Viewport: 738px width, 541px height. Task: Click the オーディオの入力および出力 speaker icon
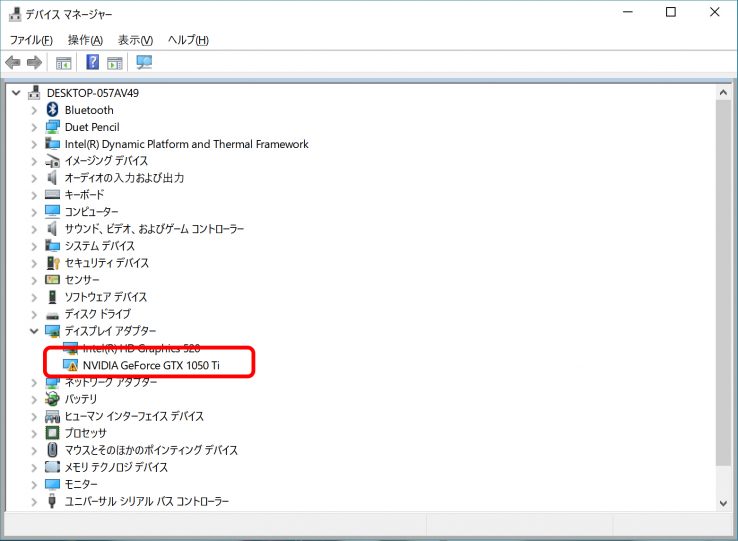52,178
